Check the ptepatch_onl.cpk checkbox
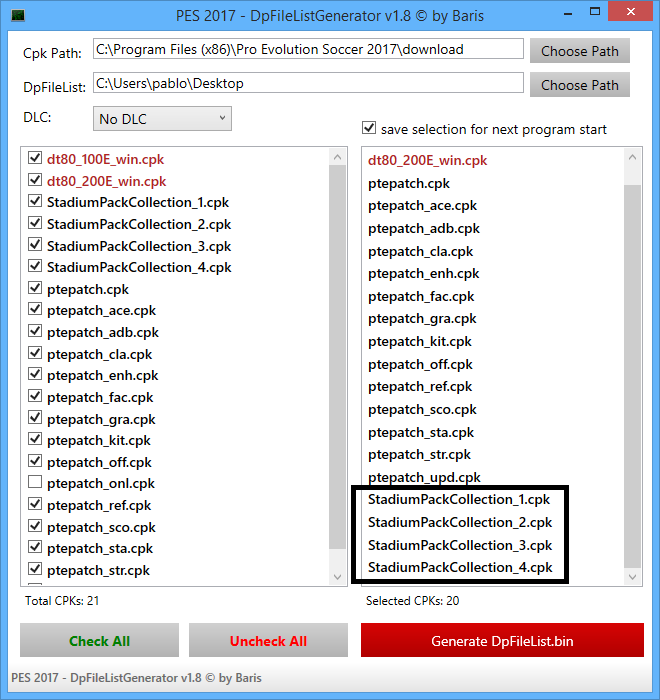The width and height of the screenshot is (660, 700). click(35, 482)
